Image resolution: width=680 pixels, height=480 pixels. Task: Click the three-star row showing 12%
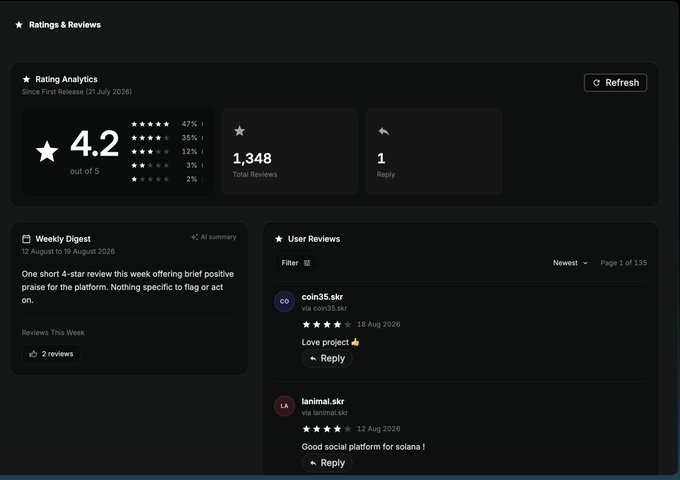tap(167, 152)
